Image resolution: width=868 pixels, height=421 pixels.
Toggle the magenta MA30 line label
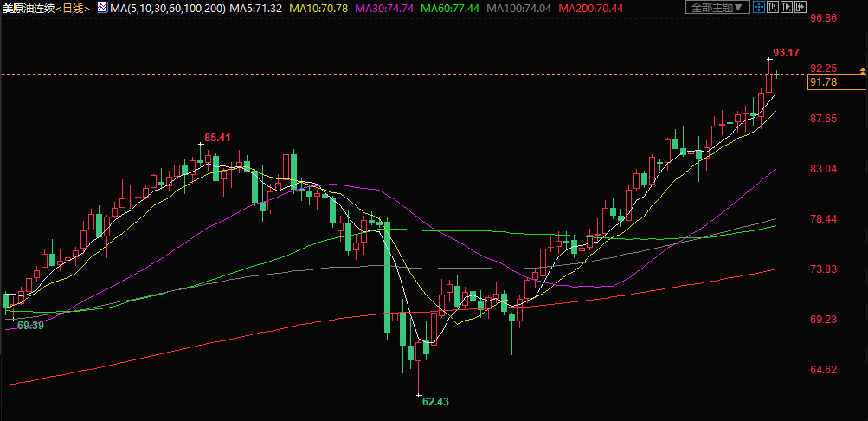pos(384,8)
